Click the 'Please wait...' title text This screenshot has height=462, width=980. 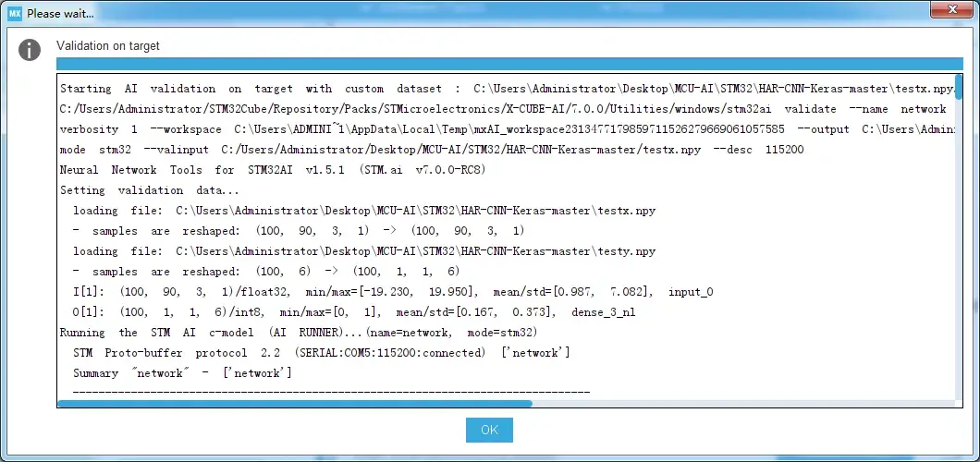[x=61, y=13]
